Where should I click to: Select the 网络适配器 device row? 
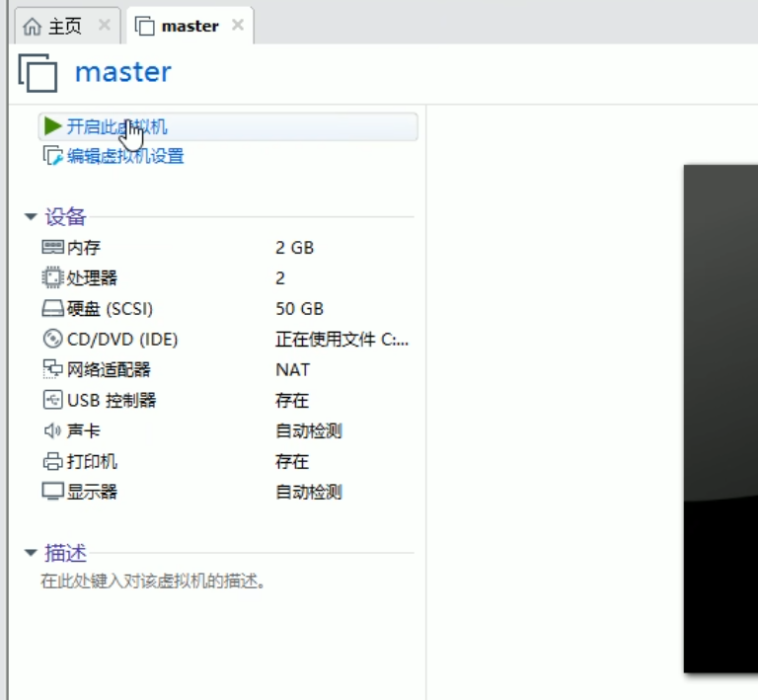point(226,369)
